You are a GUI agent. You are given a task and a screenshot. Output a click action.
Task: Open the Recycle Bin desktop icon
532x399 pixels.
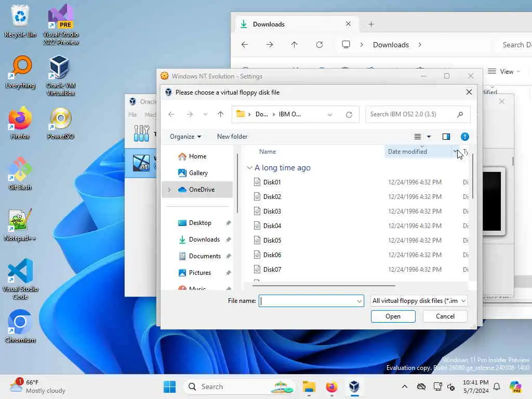20,21
